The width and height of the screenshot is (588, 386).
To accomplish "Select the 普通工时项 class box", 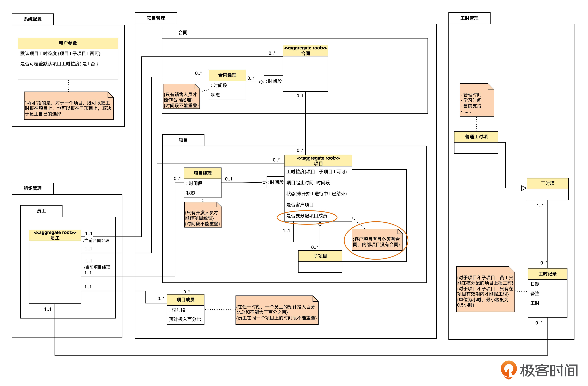I will pyautogui.click(x=476, y=137).
